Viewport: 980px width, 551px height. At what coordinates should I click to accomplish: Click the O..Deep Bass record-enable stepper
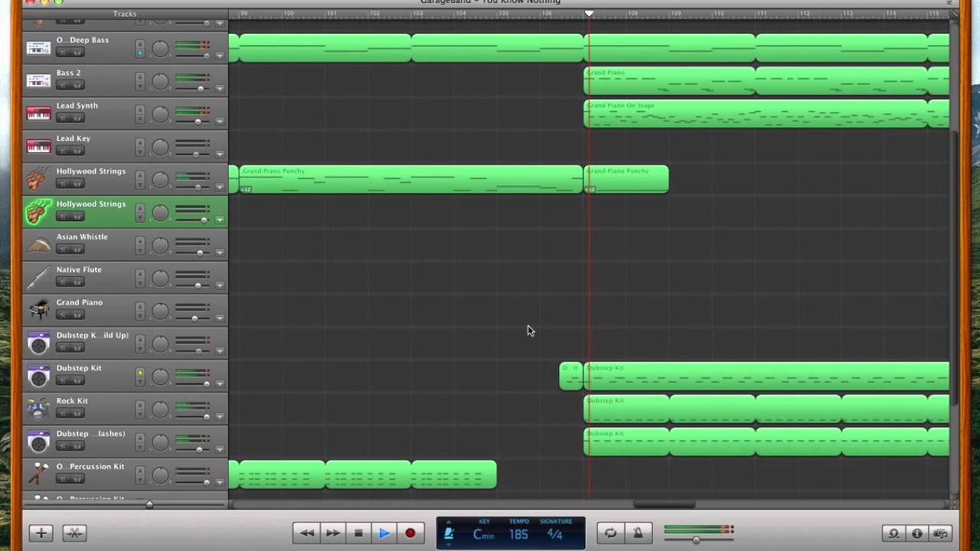click(140, 48)
